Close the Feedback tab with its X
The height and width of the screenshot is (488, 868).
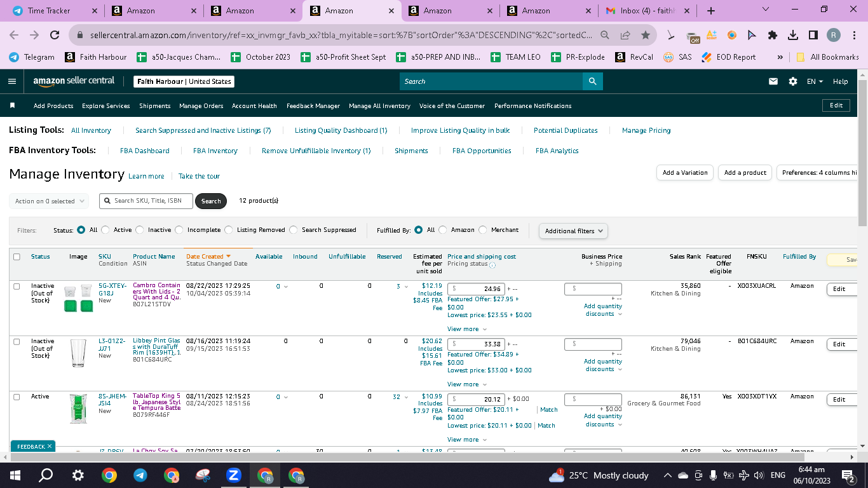click(50, 447)
